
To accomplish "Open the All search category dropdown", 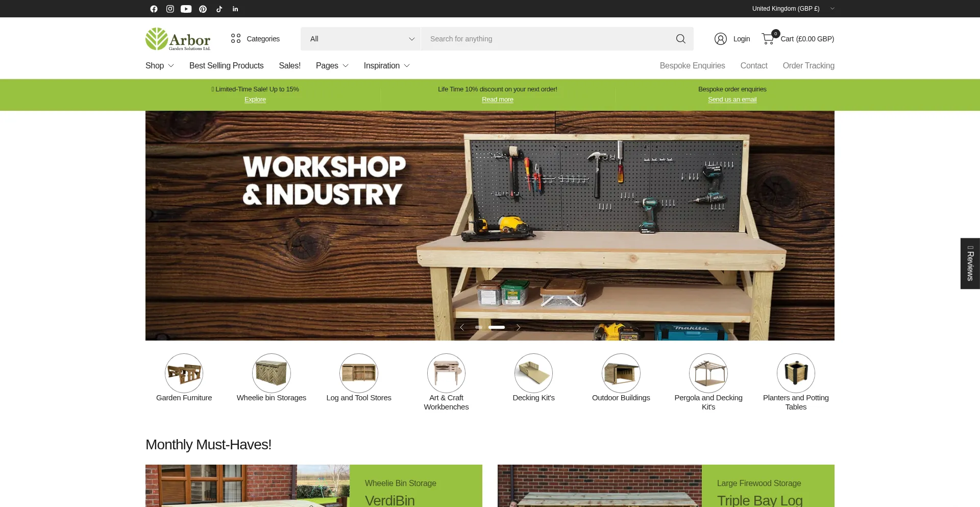I will (x=361, y=39).
